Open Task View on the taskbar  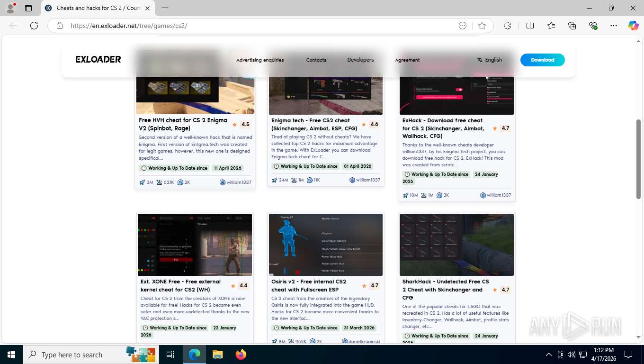click(170, 355)
